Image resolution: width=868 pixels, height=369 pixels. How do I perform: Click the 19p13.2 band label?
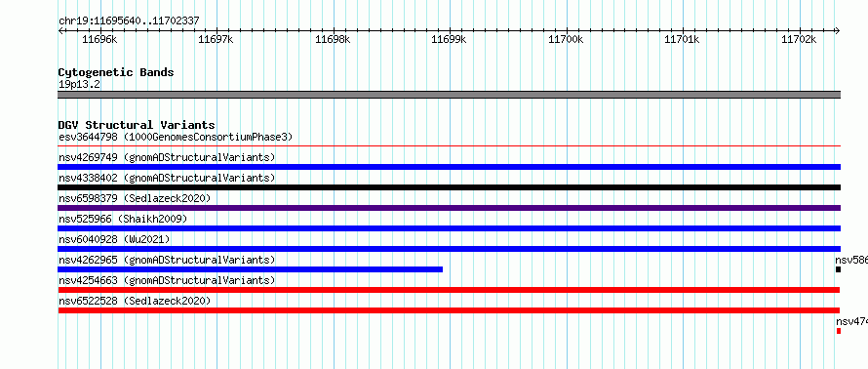click(x=79, y=84)
